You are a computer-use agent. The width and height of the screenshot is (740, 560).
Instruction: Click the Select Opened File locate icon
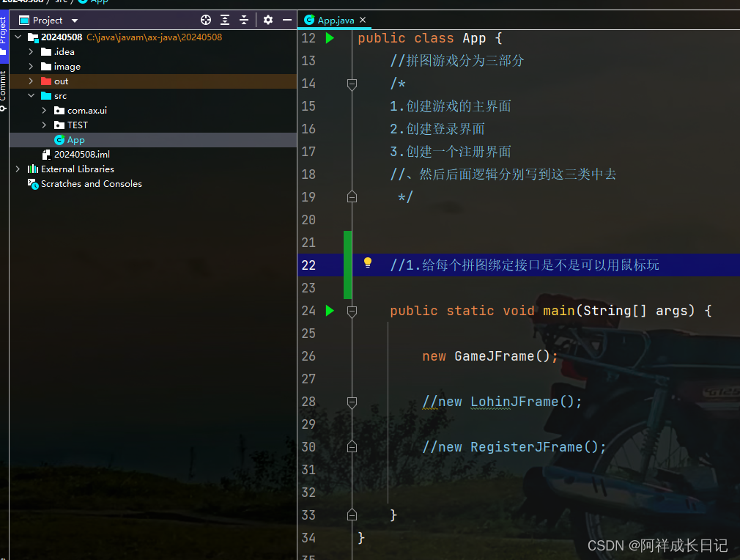(206, 21)
